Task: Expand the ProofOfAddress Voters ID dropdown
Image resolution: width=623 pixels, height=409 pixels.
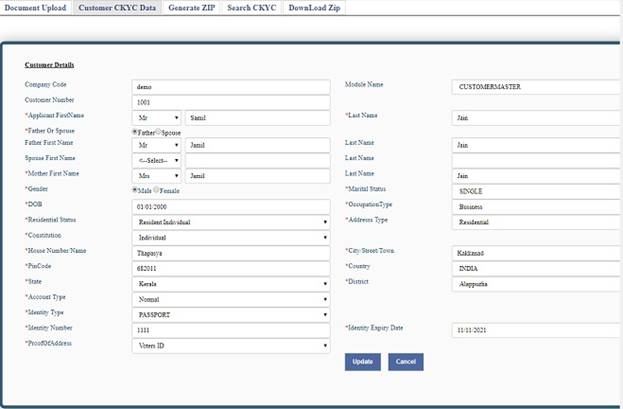Action: 231,346
